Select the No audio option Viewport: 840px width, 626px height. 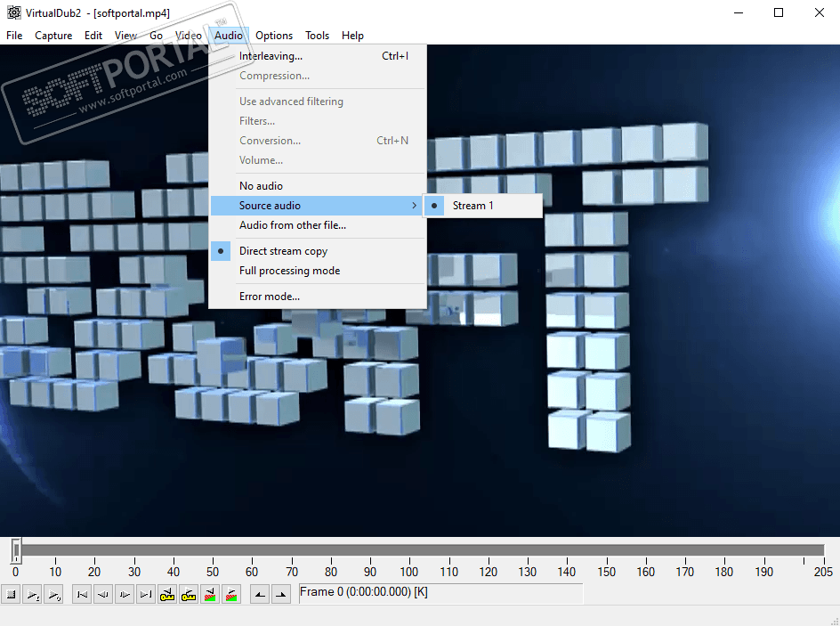(318, 186)
